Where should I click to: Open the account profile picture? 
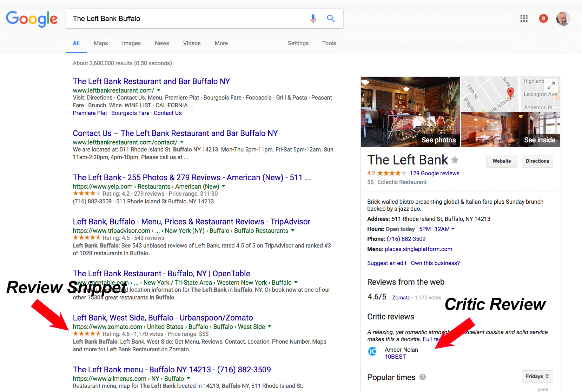coord(563,19)
